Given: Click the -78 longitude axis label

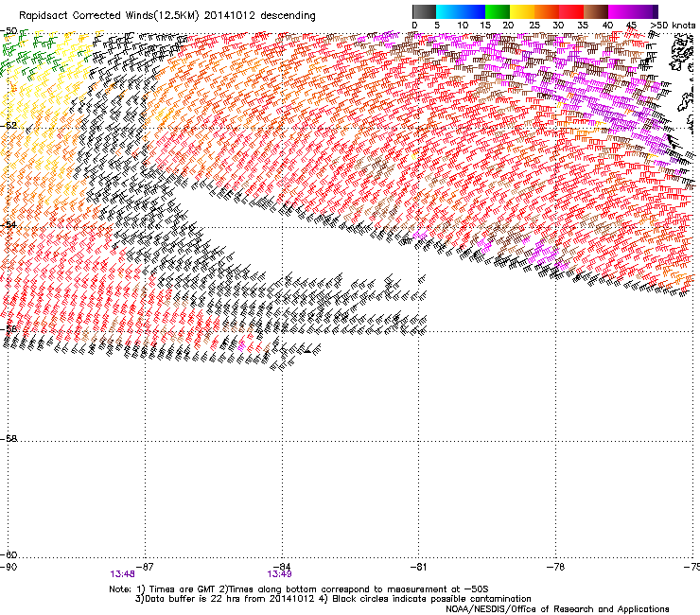Looking at the screenshot, I should (555, 567).
